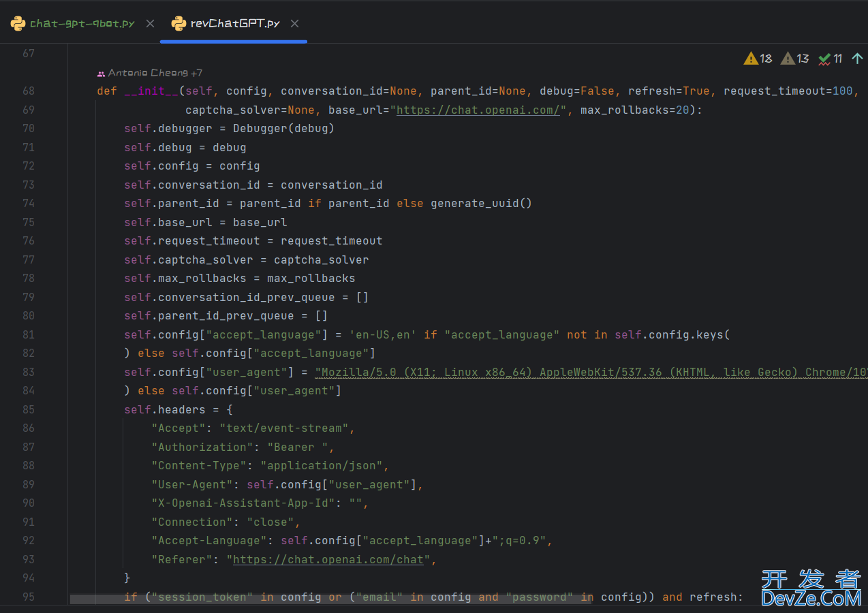Click 'self.base_url = base_url' line
868x613 pixels.
(x=206, y=222)
